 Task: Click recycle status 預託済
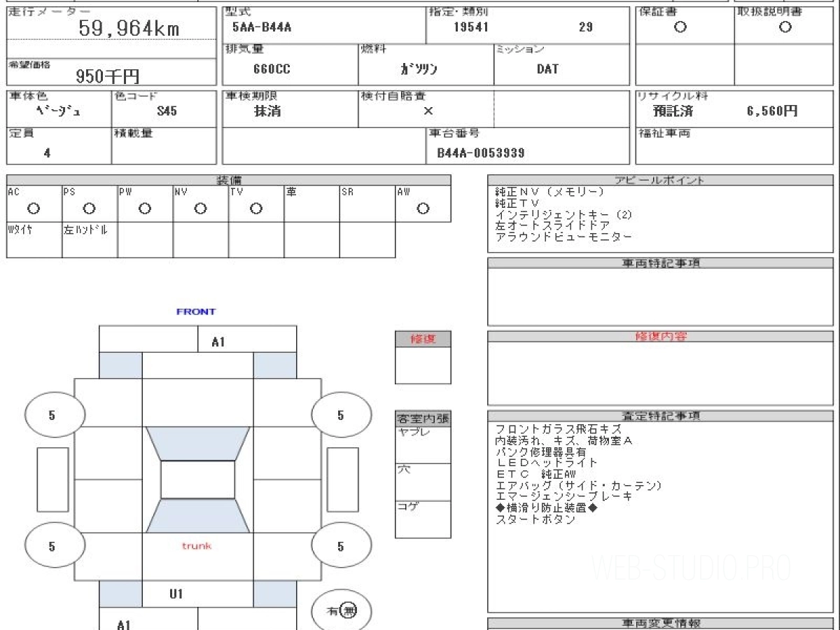click(673, 111)
